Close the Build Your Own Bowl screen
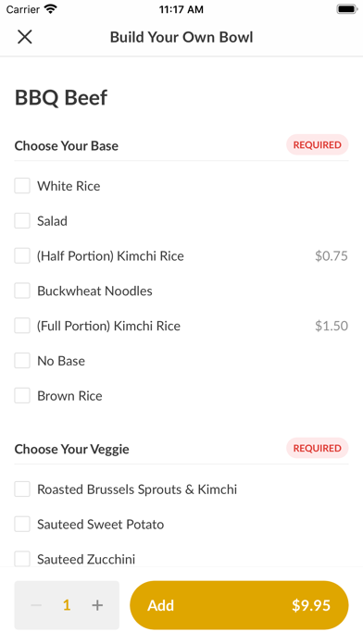The image size is (363, 644). [x=25, y=37]
